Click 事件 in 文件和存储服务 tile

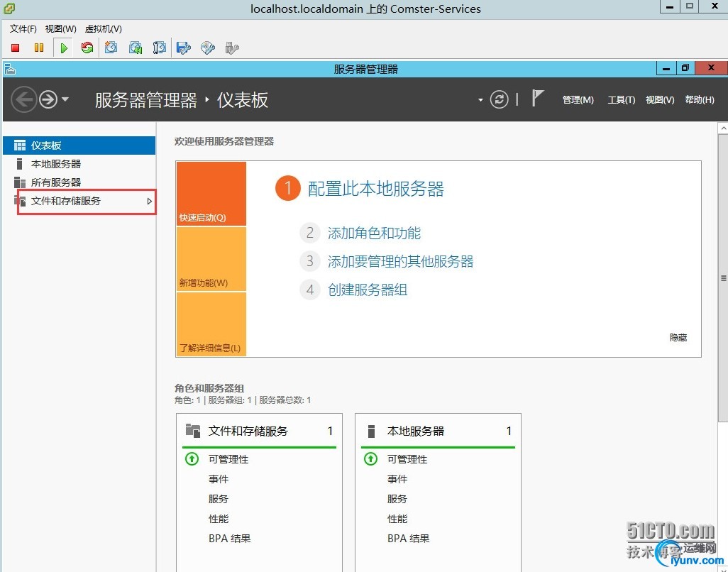(x=219, y=479)
